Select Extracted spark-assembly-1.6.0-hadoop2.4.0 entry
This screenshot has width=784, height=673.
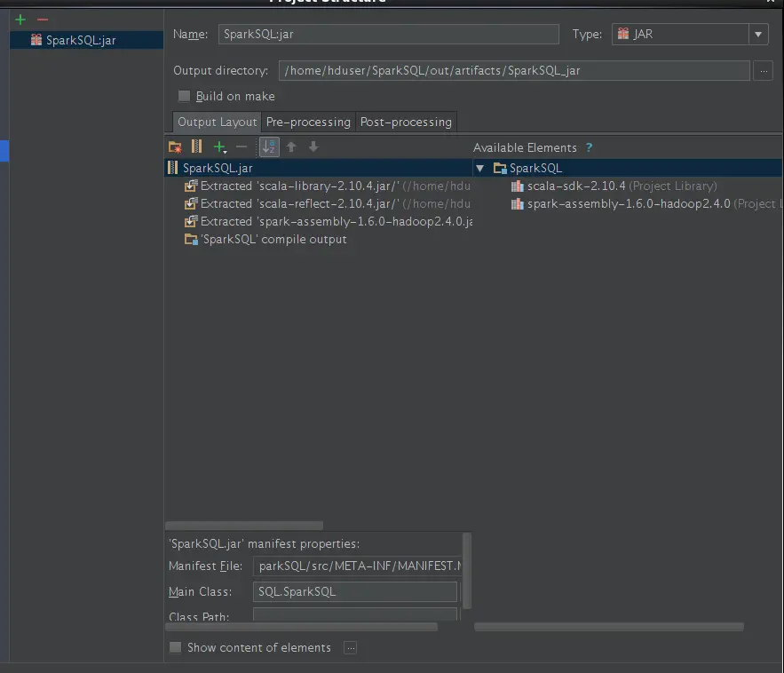click(328, 221)
